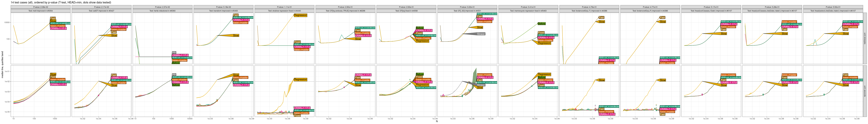Click 'Test: memrecycle regression fixed in #5463' header

click(528, 11)
